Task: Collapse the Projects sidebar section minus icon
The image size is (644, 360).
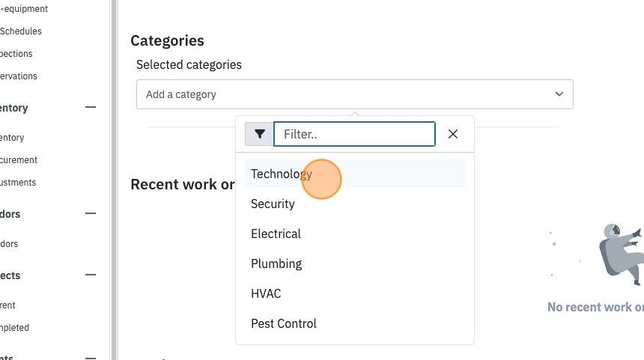Action: (91, 275)
